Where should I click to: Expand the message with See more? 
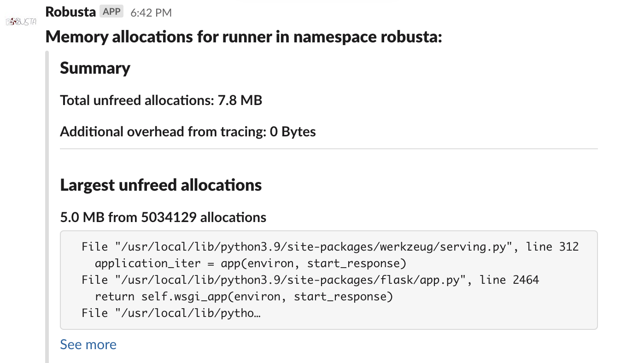coord(88,345)
